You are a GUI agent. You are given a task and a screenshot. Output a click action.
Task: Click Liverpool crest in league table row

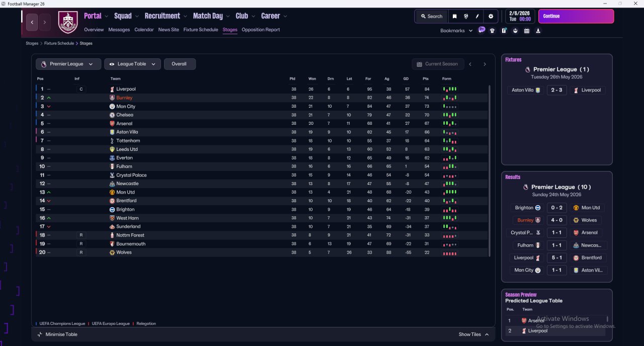[x=112, y=89]
